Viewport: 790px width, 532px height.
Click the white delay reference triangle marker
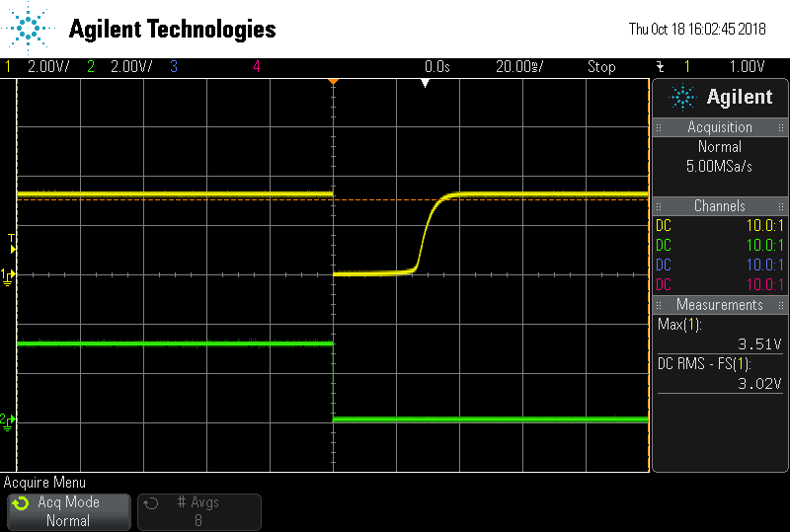point(426,83)
